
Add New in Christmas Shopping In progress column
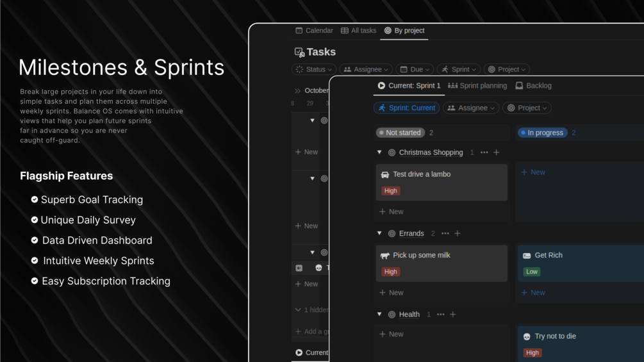click(x=533, y=172)
